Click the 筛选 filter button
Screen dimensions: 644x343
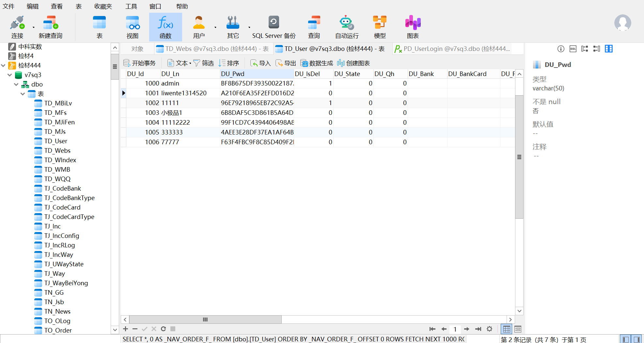tap(204, 63)
